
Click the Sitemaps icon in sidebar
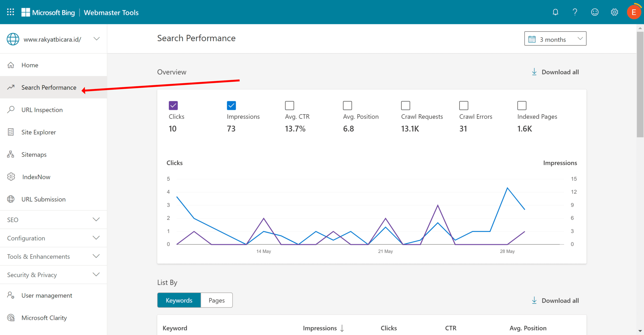coord(11,154)
